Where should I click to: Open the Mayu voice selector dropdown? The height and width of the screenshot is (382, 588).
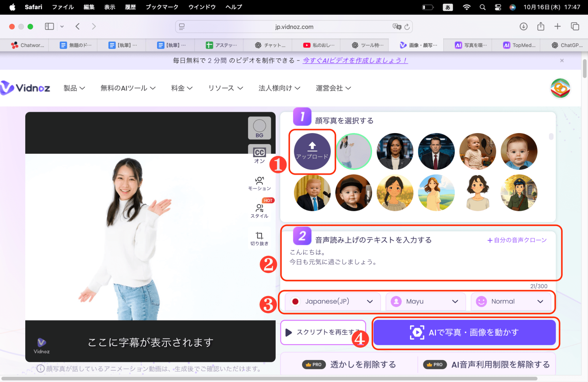coord(425,301)
